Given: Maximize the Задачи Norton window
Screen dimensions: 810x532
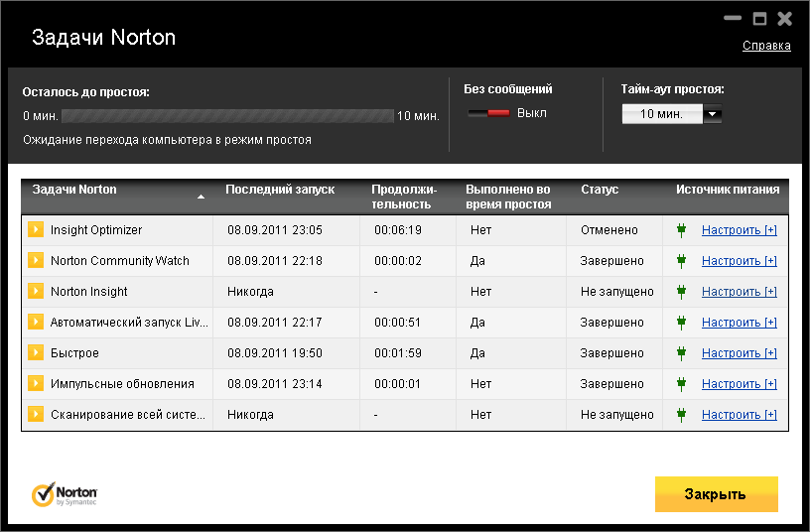Looking at the screenshot, I should point(759,19).
